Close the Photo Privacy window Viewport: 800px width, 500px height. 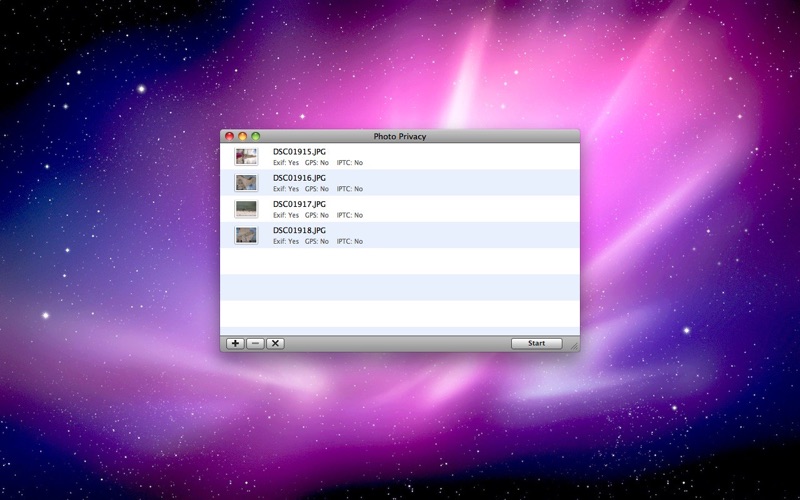tap(229, 136)
